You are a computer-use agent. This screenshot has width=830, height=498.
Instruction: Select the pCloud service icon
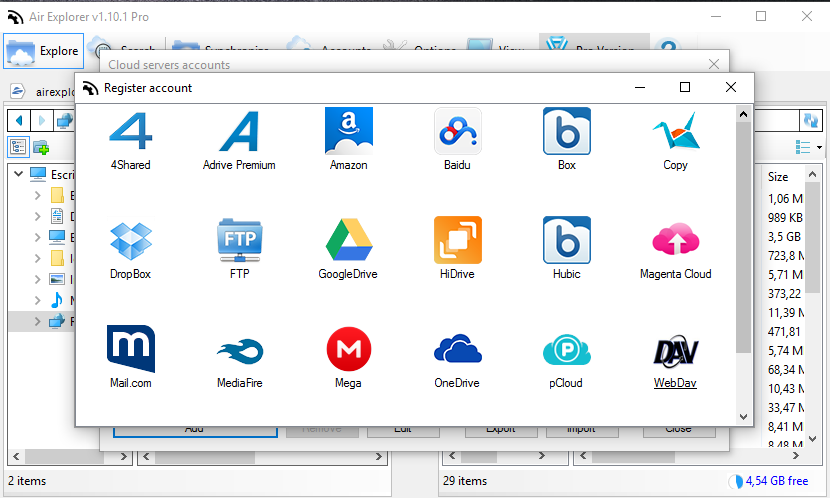[566, 350]
